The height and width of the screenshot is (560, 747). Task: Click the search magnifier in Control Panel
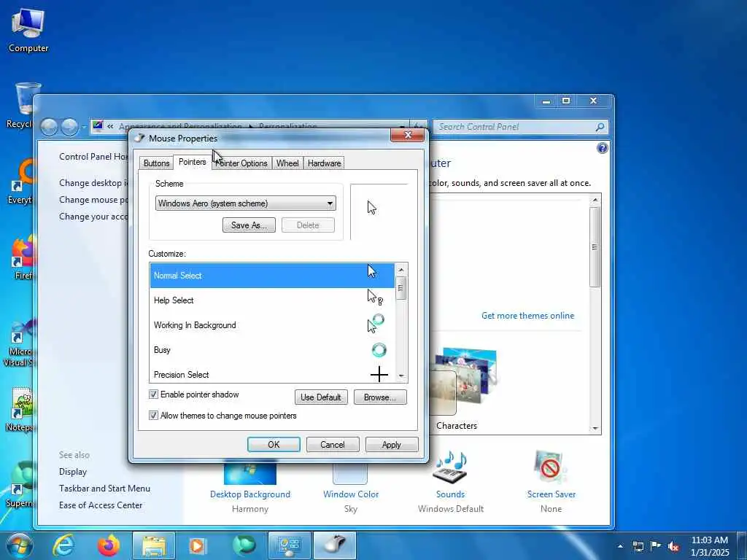pyautogui.click(x=600, y=127)
